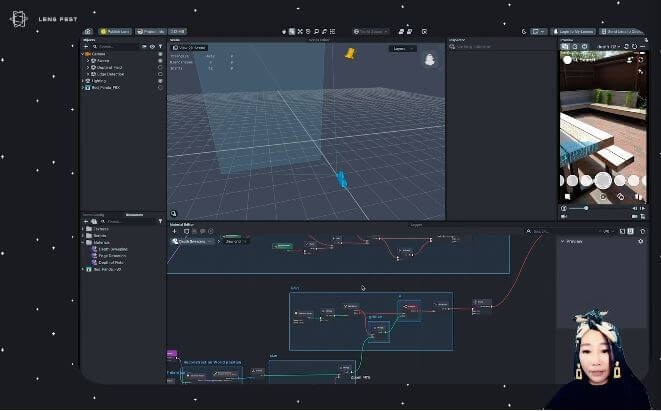Toggle the Bed Panda PBR object's checkbox
661x411 pixels.
160,88
